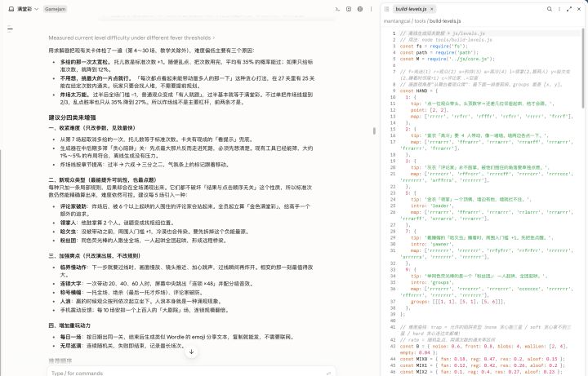Screen dimensions: 588x376
Task: Click the "const MIX2" code line
Action: [483, 371]
